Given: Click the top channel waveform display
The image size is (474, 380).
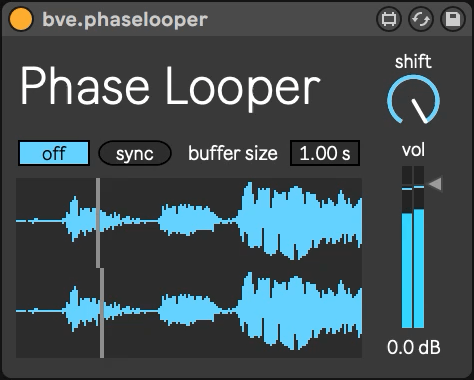Looking at the screenshot, I should pos(189,223).
